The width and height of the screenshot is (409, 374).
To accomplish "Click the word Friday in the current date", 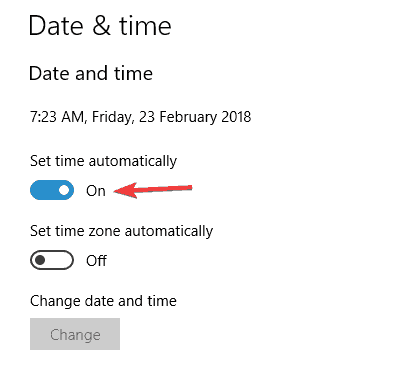I will (x=112, y=117).
